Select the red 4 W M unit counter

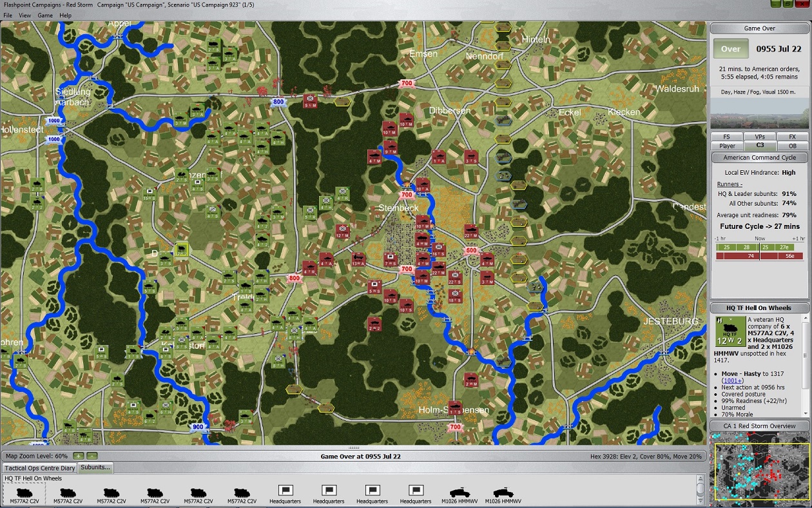(423, 240)
